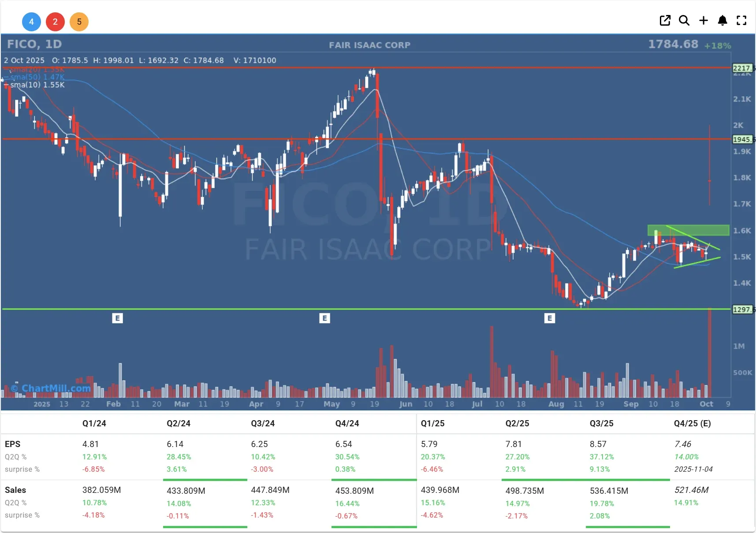This screenshot has height=533, width=756.
Task: Select the 1945 price level label
Action: coord(742,139)
